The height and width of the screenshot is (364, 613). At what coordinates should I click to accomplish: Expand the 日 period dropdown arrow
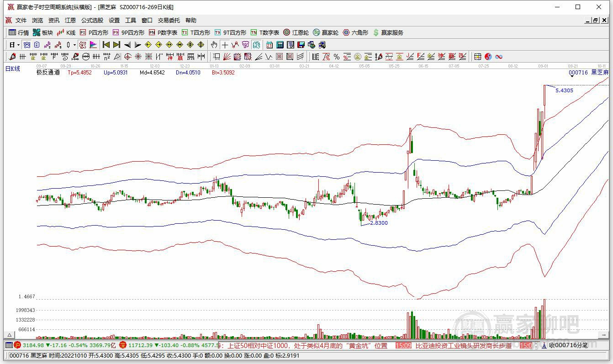point(18,45)
